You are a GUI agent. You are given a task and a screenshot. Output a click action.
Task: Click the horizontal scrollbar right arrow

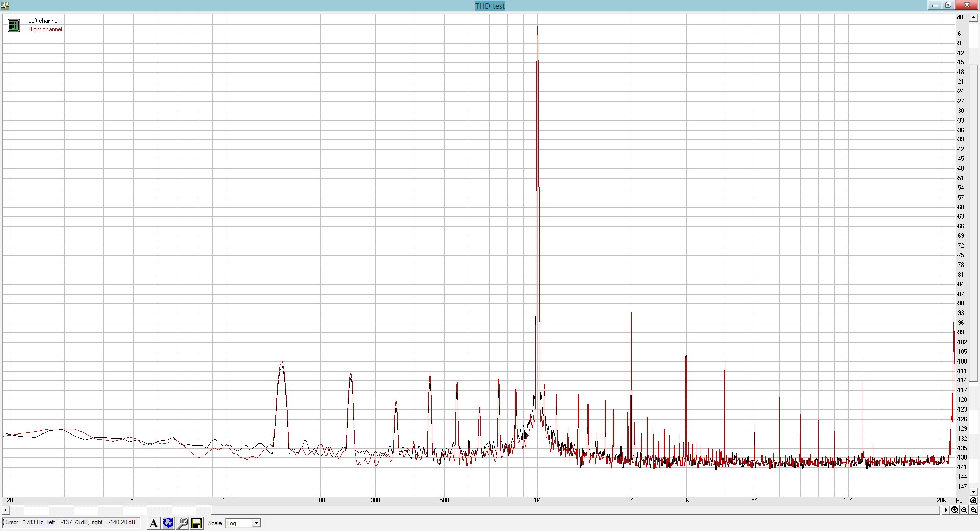[x=946, y=510]
